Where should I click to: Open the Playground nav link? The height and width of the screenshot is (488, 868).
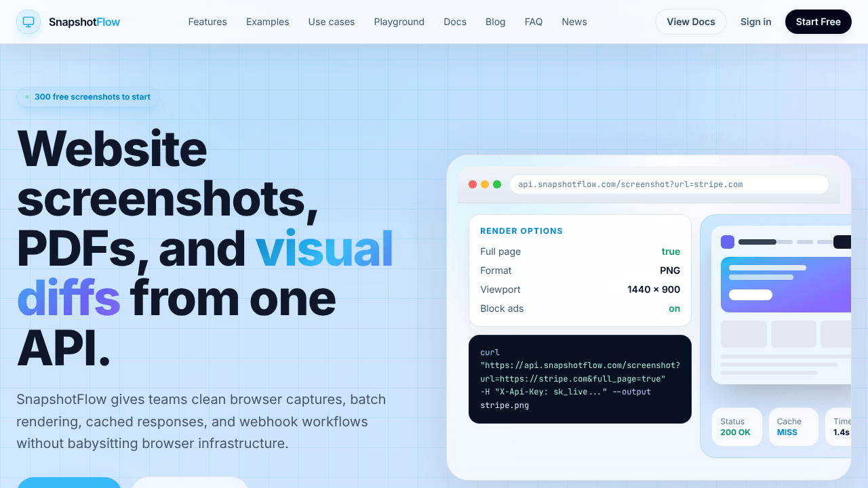point(399,22)
